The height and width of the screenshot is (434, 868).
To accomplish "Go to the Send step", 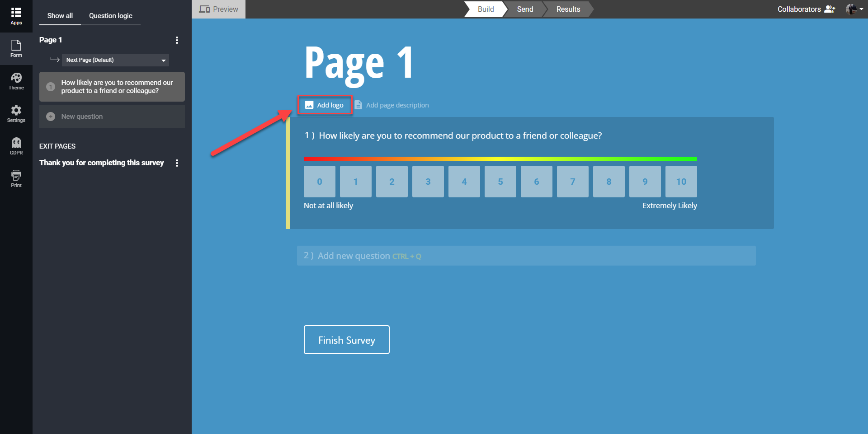I will [525, 9].
